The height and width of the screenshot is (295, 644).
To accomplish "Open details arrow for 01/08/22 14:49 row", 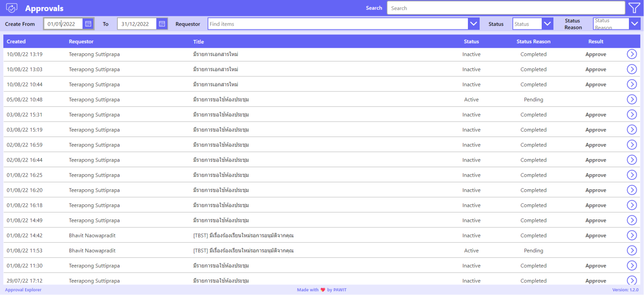I will [x=632, y=220].
